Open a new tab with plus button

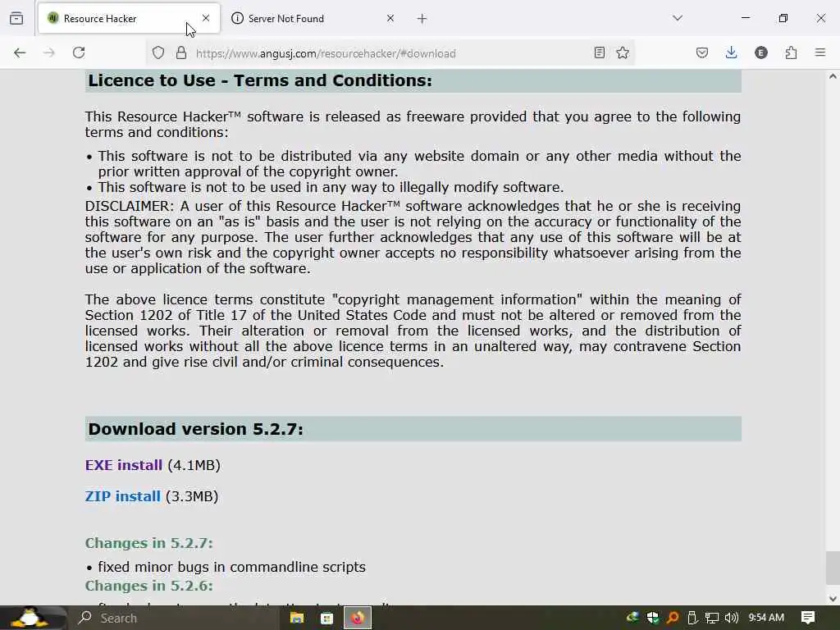[422, 19]
